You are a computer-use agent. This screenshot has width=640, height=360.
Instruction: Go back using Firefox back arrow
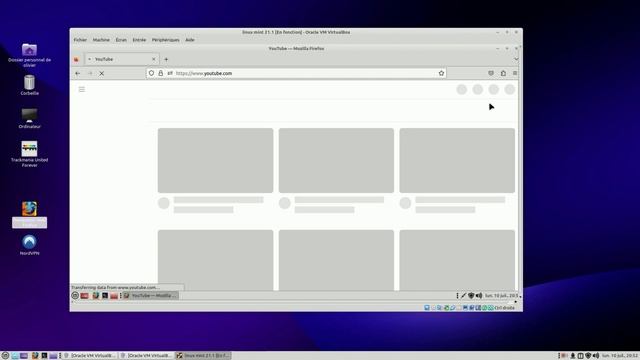pos(78,73)
